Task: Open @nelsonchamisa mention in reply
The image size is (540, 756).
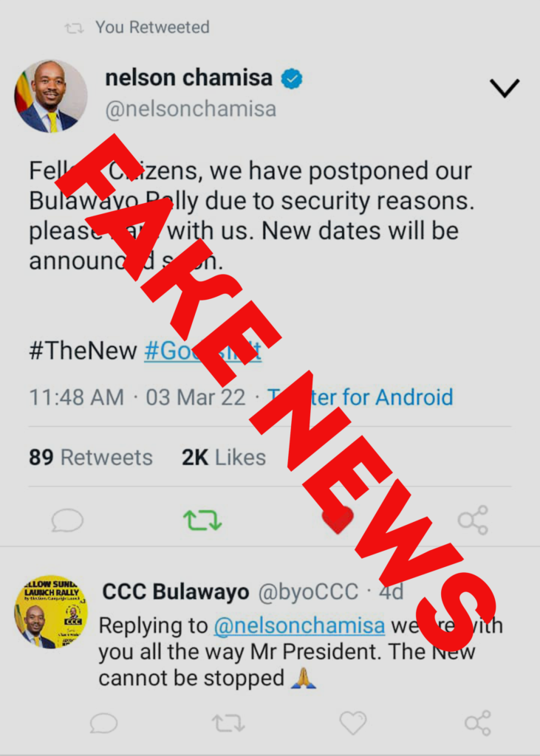Action: click(x=299, y=625)
